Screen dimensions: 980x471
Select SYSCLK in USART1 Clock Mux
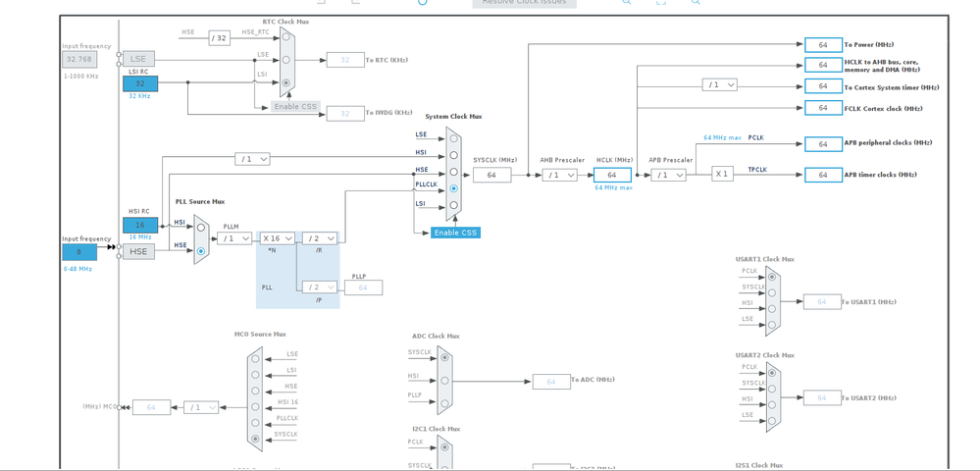tap(772, 292)
